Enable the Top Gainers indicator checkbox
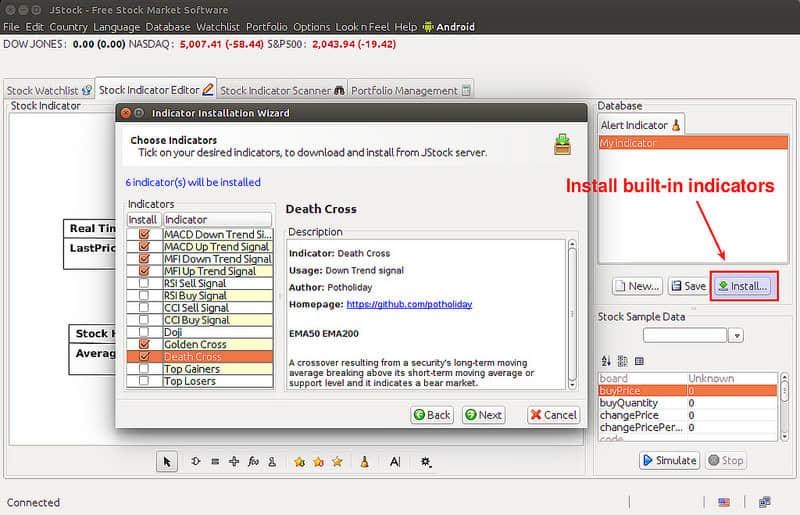The image size is (800, 515). (144, 369)
